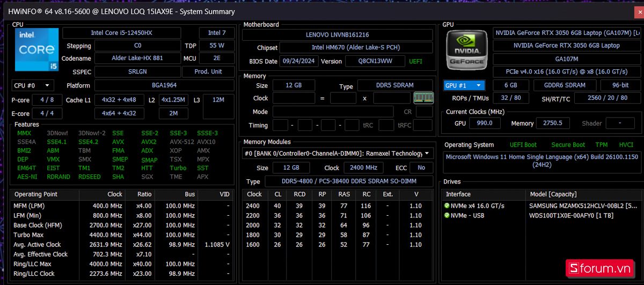Select the BGA1964 platform field
This screenshot has width=644, height=285.
164,85
